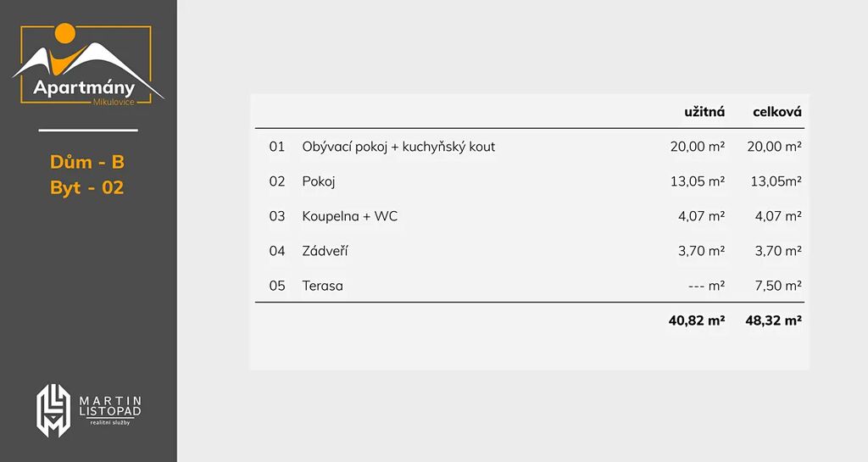Click the Martin Listopad hexagon emblem
Viewport: 868px width, 462px height.
coord(53,410)
